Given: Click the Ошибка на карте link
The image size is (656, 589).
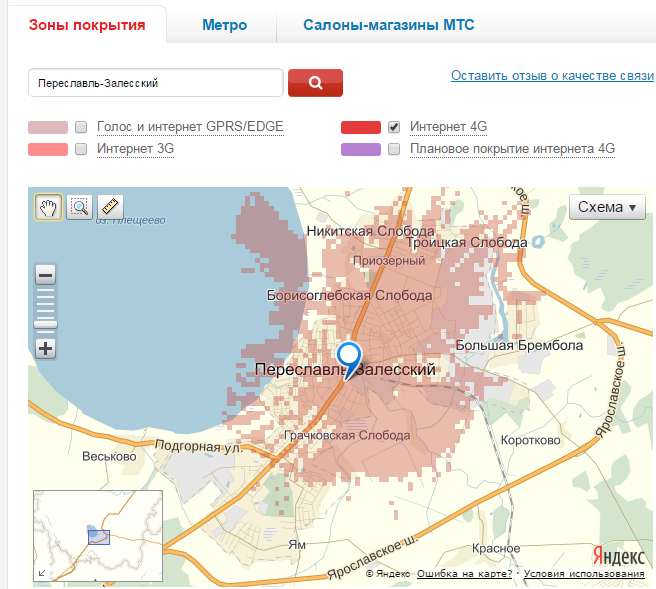Looking at the screenshot, I should pos(464,573).
